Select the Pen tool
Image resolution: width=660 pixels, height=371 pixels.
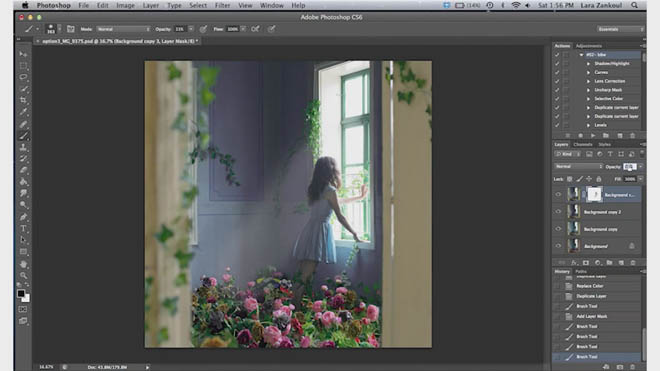pos(23,217)
